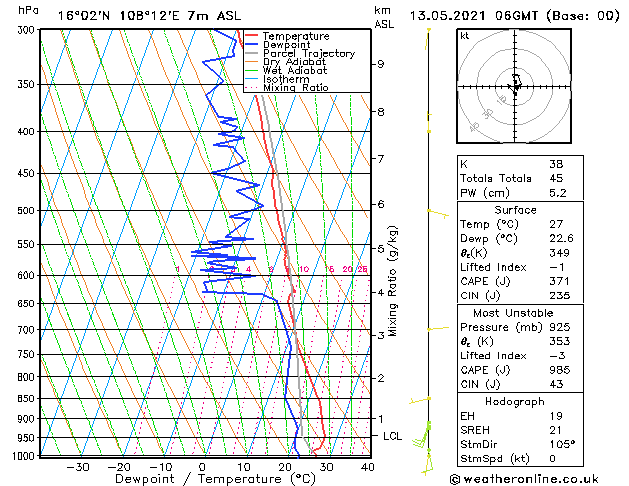
Task: Select the Wet Adiabat legend label
Action: 295,71
